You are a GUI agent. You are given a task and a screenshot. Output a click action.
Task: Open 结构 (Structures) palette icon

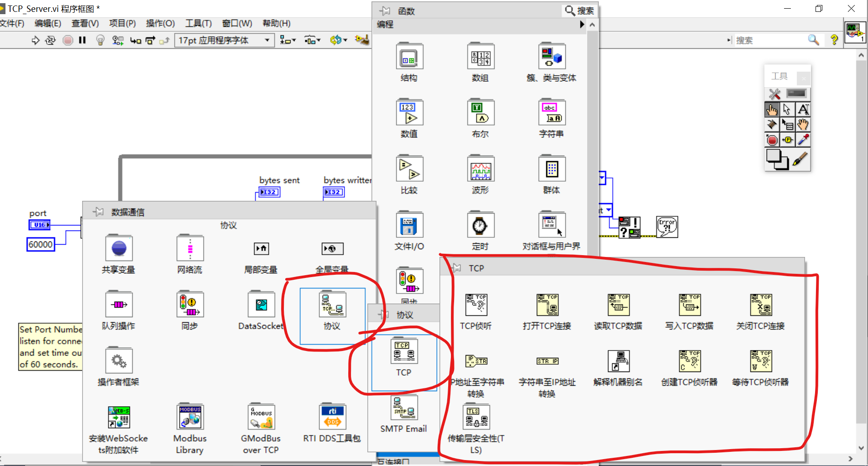point(409,57)
